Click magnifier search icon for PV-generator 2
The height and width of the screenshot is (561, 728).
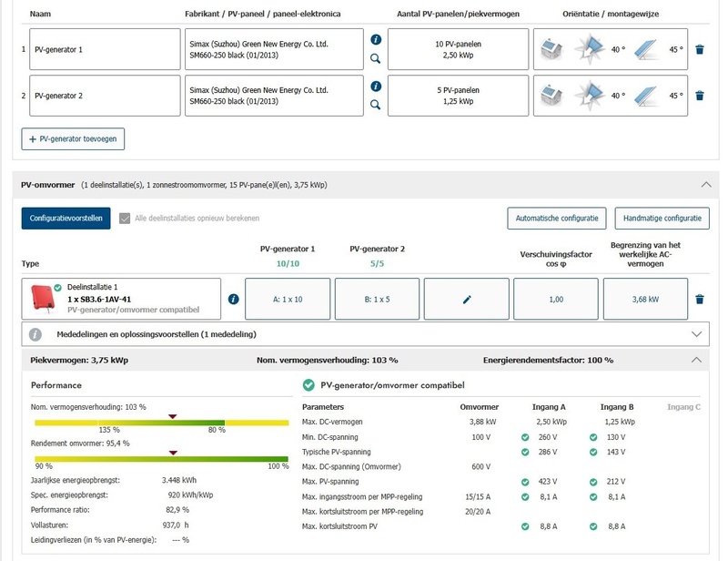pos(376,105)
